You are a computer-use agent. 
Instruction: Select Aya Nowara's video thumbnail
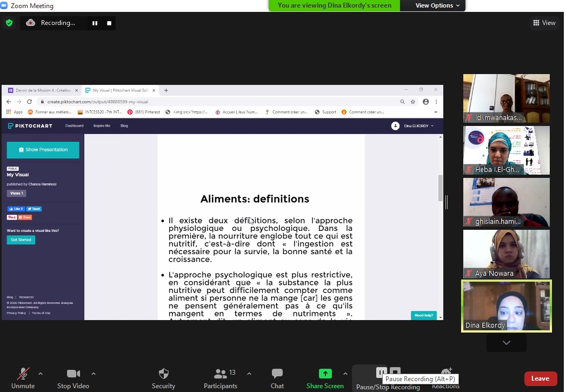(506, 254)
